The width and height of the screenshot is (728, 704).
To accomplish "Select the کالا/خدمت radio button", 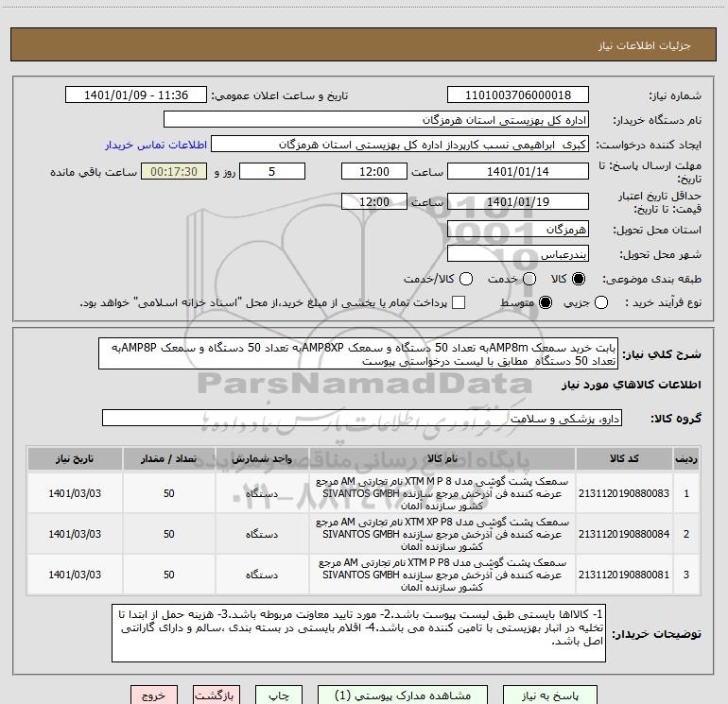I will [466, 279].
